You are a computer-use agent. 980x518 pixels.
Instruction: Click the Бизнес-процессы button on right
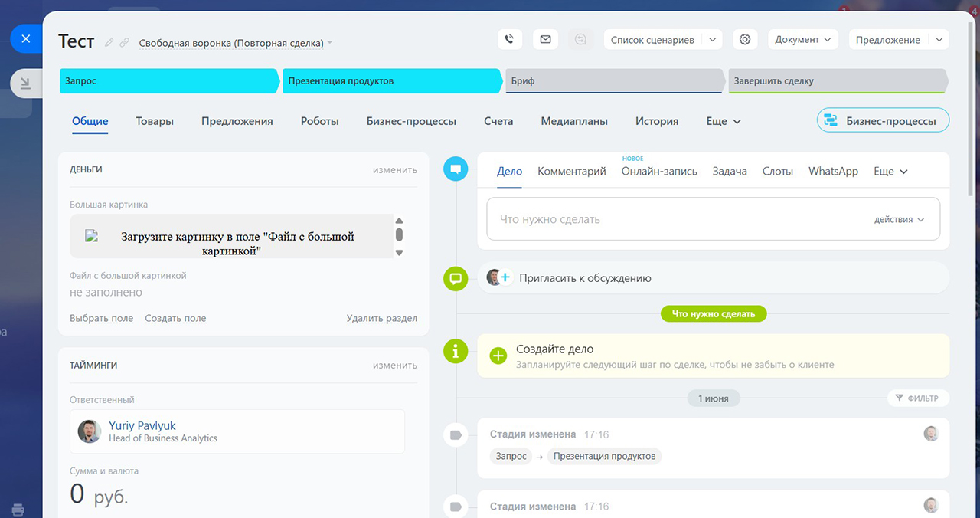point(883,121)
